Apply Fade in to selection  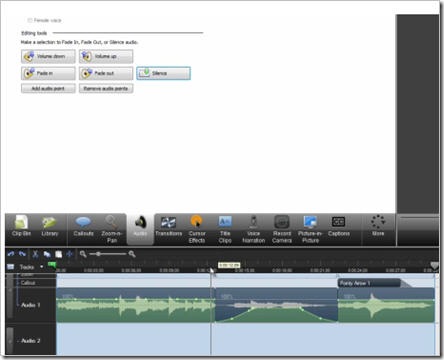tap(48, 73)
